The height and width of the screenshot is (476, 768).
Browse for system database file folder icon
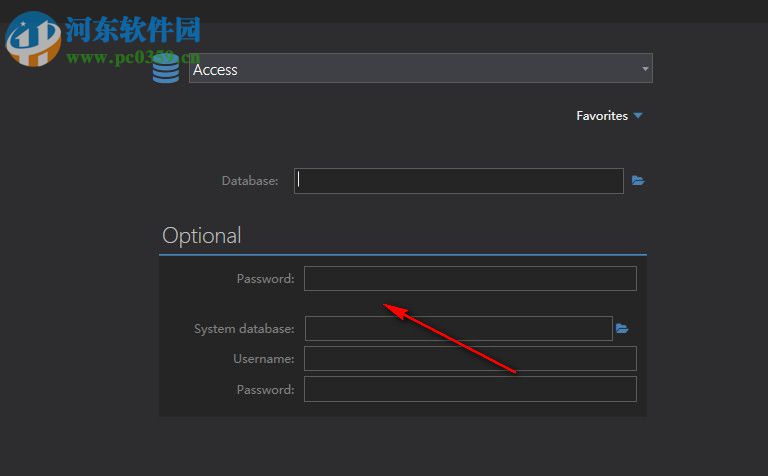(622, 328)
